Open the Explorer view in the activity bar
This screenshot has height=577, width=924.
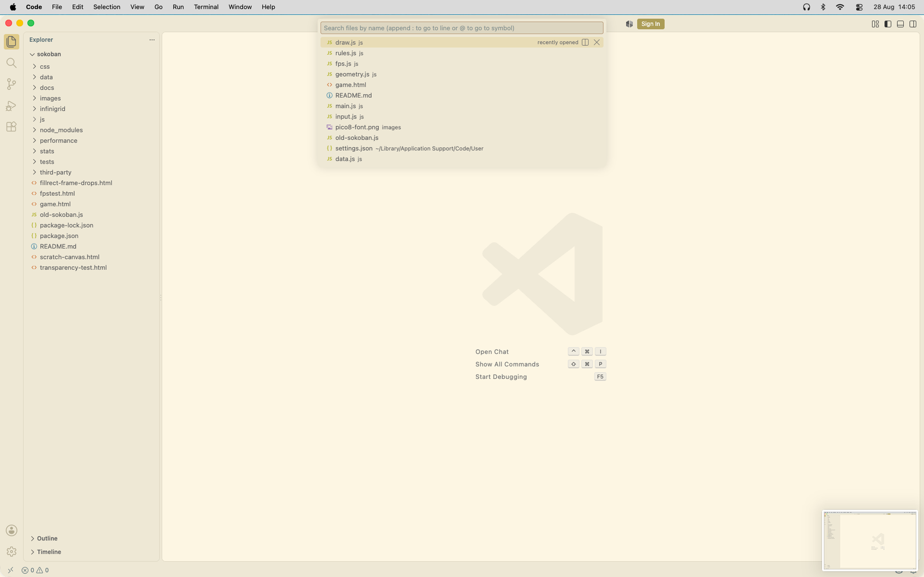coord(11,41)
